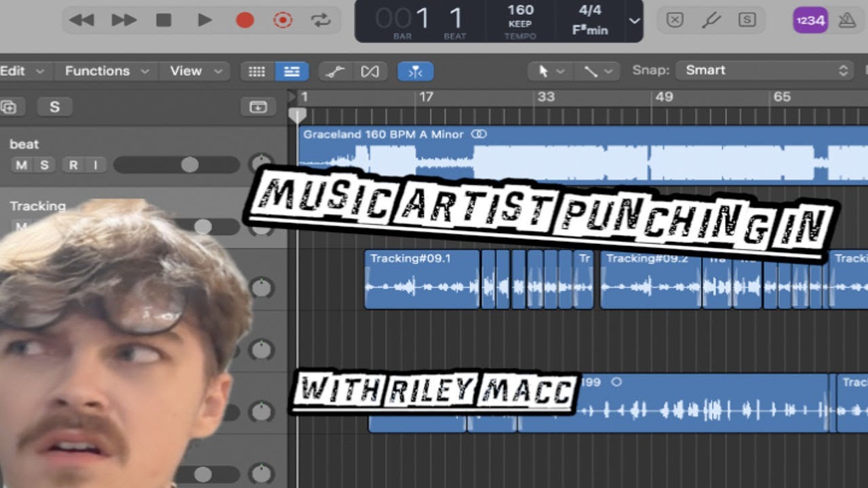
Task: Mute the beat track
Action: pyautogui.click(x=22, y=165)
